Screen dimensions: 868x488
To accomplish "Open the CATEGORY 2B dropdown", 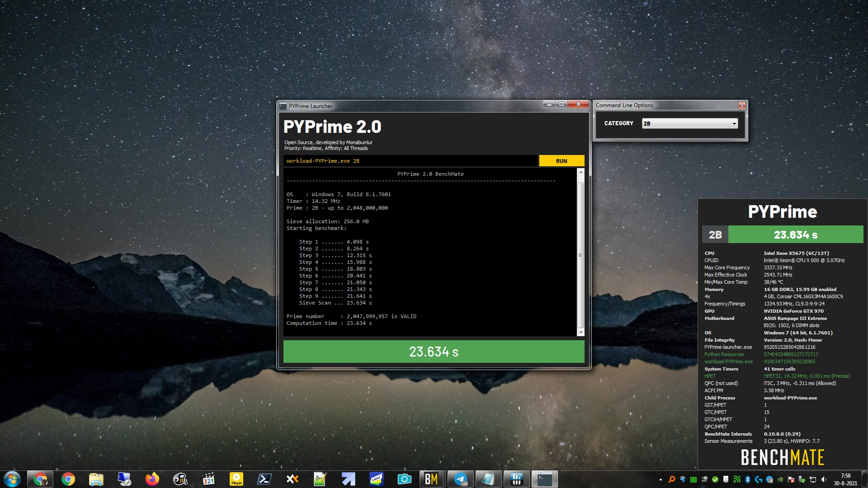I will [690, 123].
